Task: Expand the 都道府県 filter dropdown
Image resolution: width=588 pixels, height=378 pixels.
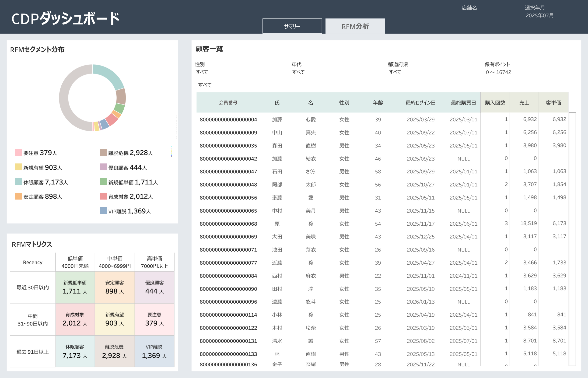Action: [395, 72]
